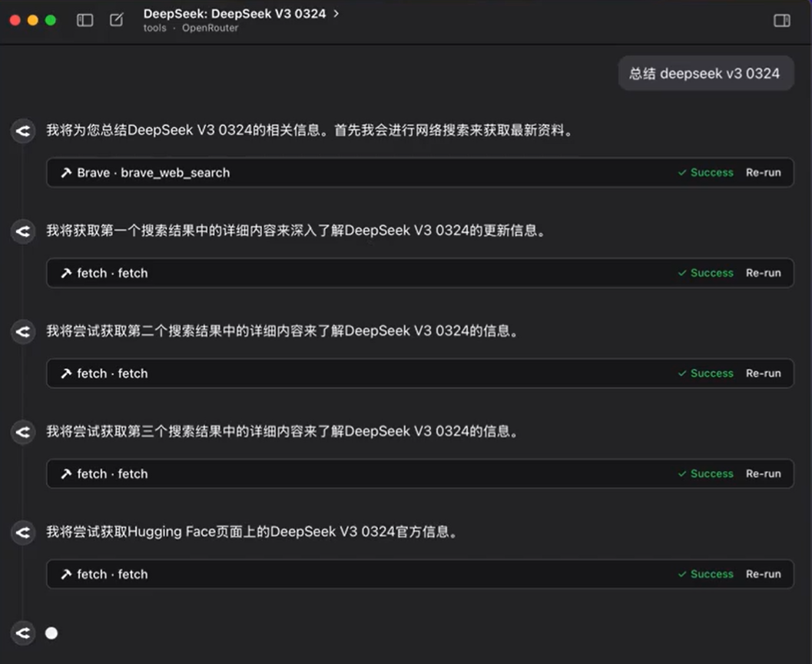Click the tool icon on Brave search row
812x664 pixels.
[x=66, y=172]
